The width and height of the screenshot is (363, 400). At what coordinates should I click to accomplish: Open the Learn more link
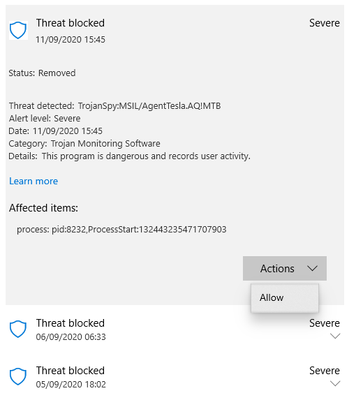click(33, 181)
